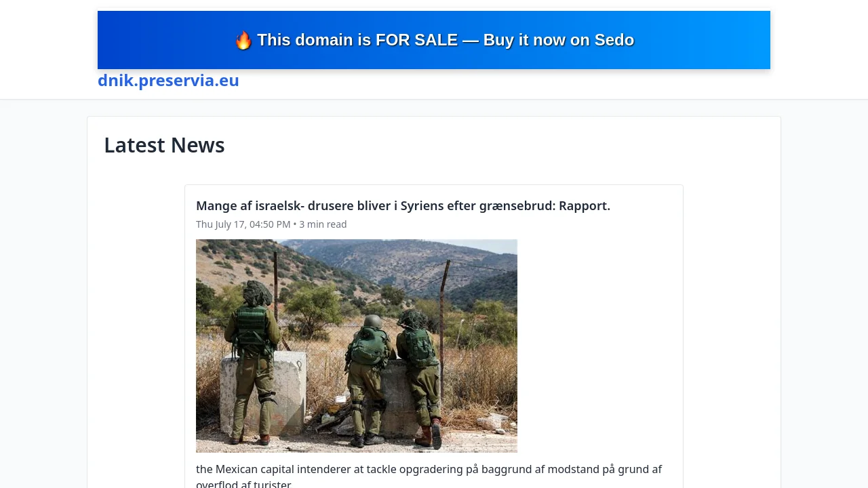Open the 'This domain is FOR SALE' banner
The width and height of the screenshot is (868, 488).
tap(434, 40)
